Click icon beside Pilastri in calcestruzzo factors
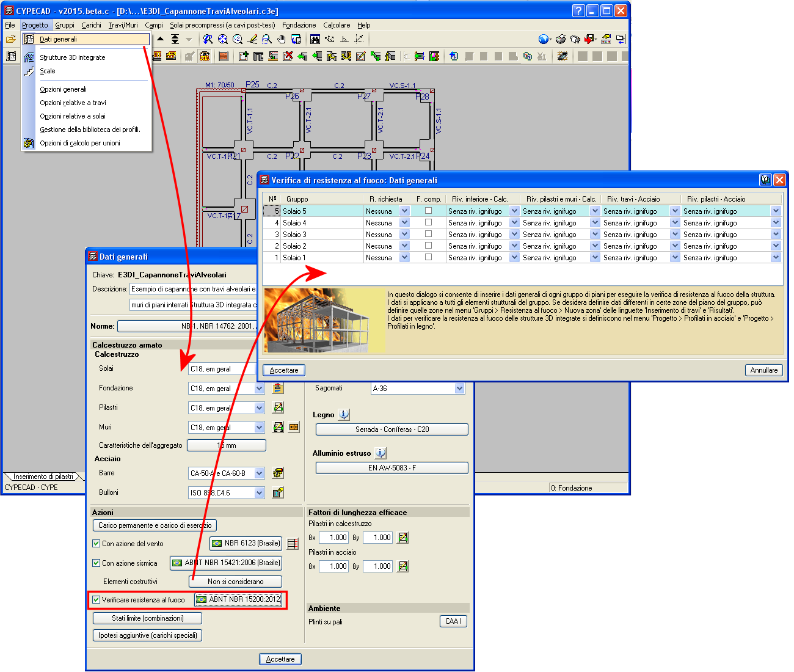The width and height of the screenshot is (794, 672). [403, 538]
